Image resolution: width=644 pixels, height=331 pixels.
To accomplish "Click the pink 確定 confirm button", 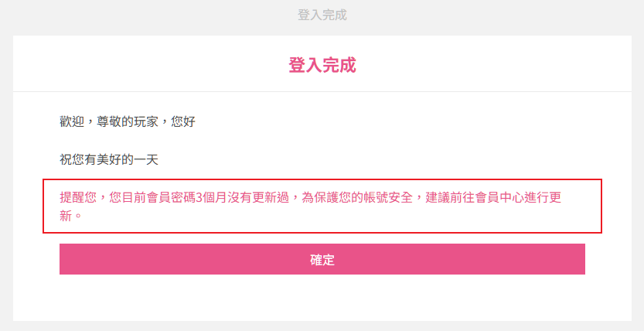I will click(x=322, y=260).
